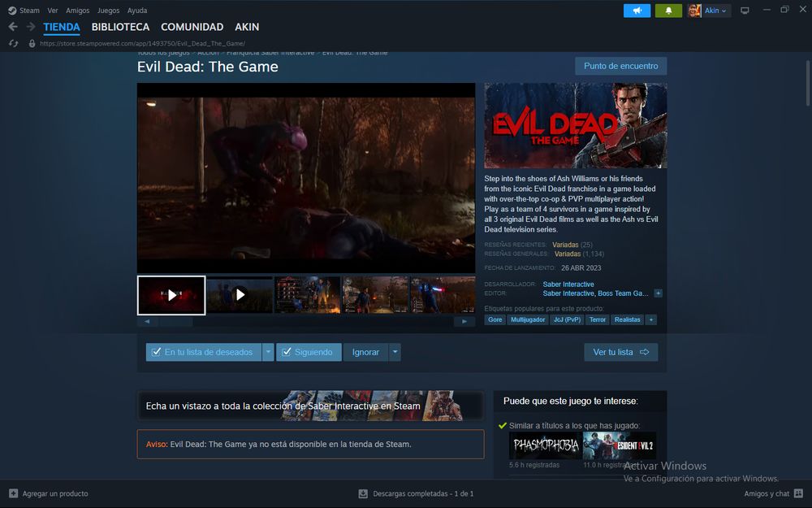
Task: Click the Steam logo menu icon
Action: (12, 11)
